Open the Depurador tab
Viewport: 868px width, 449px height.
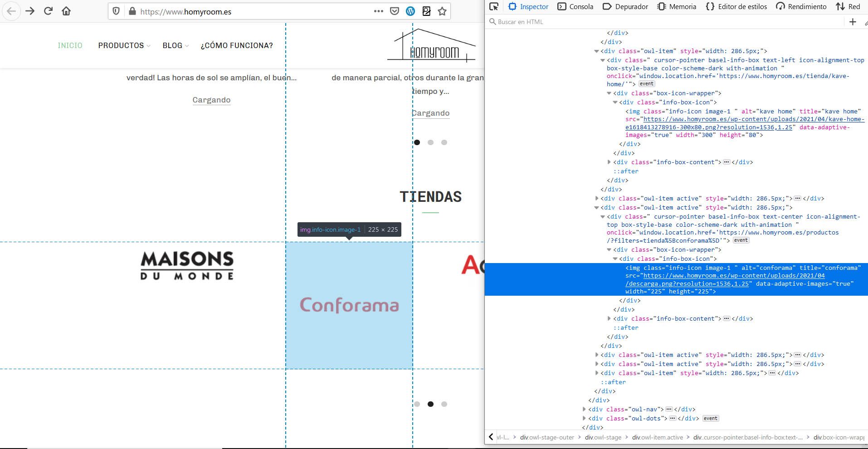[x=625, y=6]
